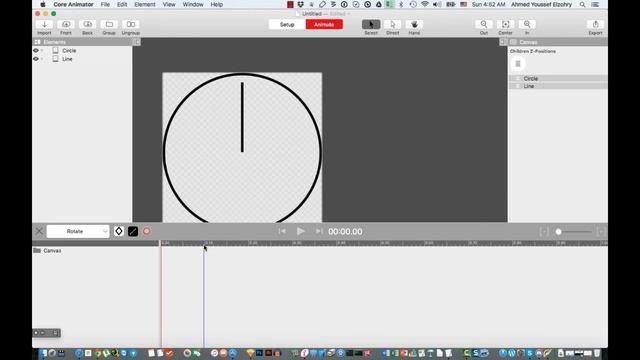Open the Apple menu

(42, 4)
